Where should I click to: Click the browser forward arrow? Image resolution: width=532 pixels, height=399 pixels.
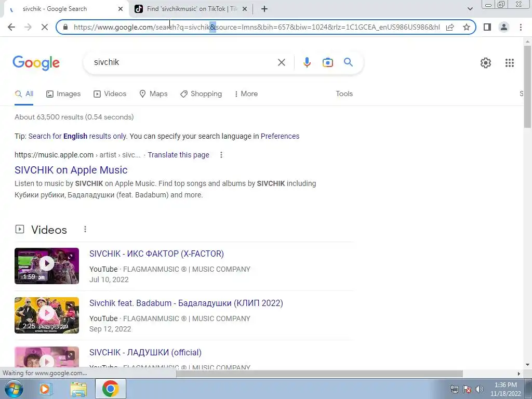point(28,27)
